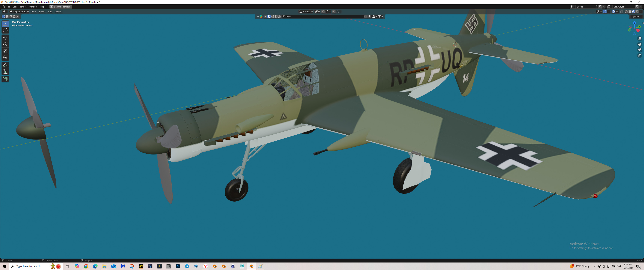Choose the Annotate pencil tool
Screen dimensions: 644x270
tap(5, 65)
